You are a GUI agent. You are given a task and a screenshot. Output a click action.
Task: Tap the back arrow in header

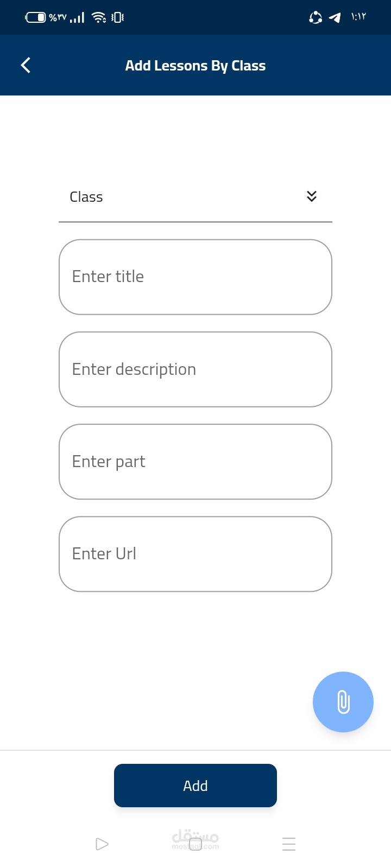click(x=26, y=66)
